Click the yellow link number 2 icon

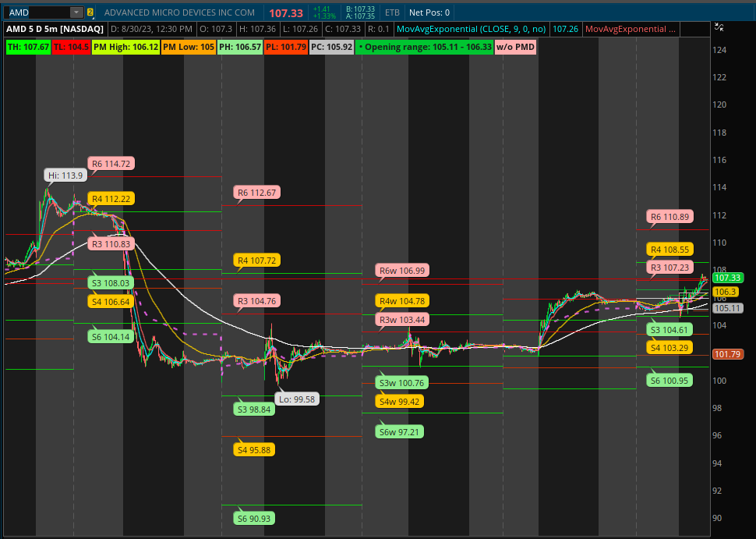[90, 12]
